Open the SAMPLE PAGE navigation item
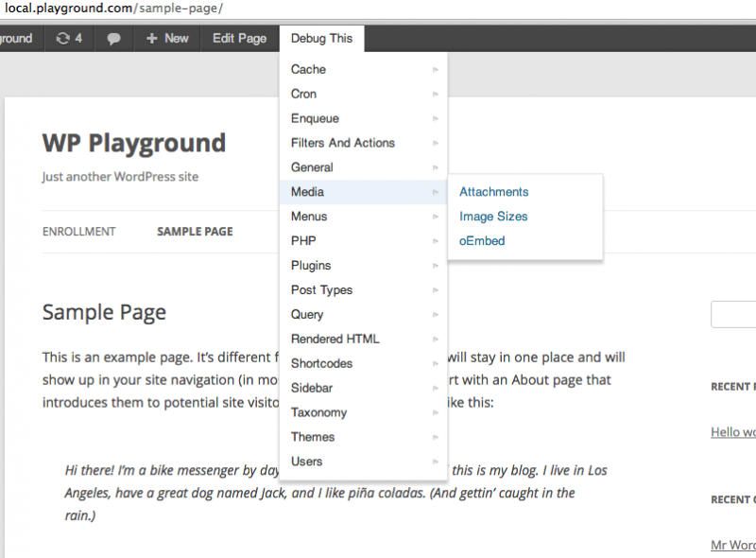Screen dimensions: 756x558 [x=195, y=231]
